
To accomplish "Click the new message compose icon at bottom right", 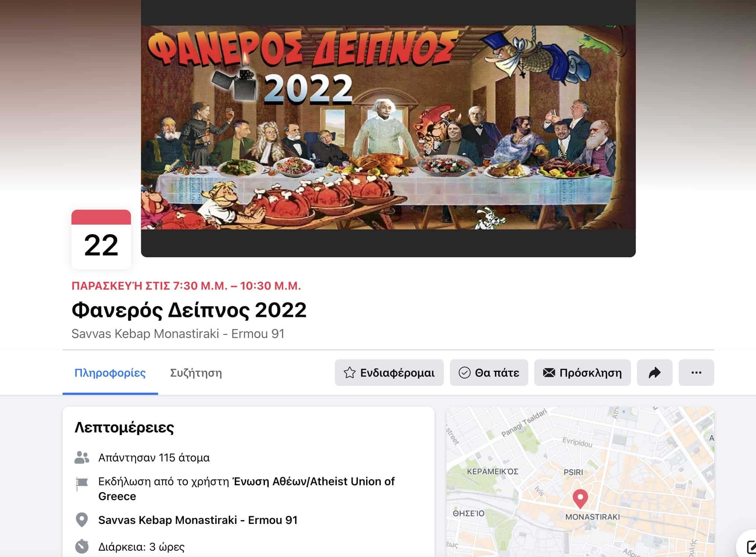I will [x=751, y=547].
